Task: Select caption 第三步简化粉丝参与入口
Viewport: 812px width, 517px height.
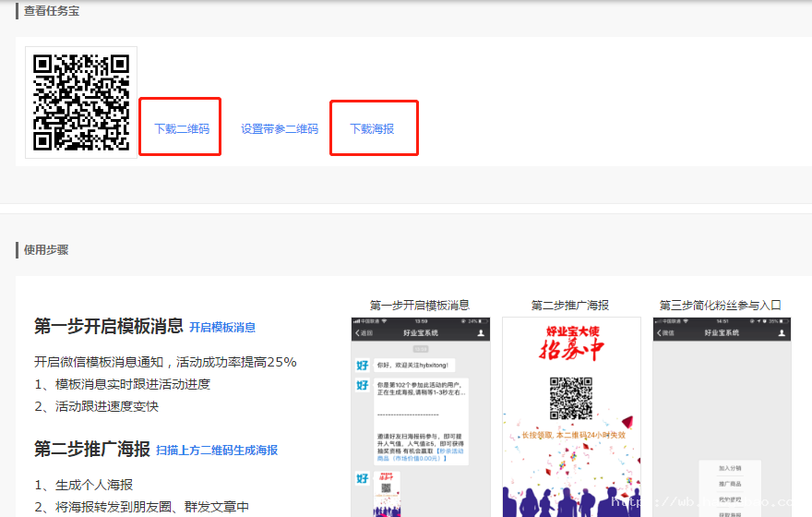Action: (721, 306)
